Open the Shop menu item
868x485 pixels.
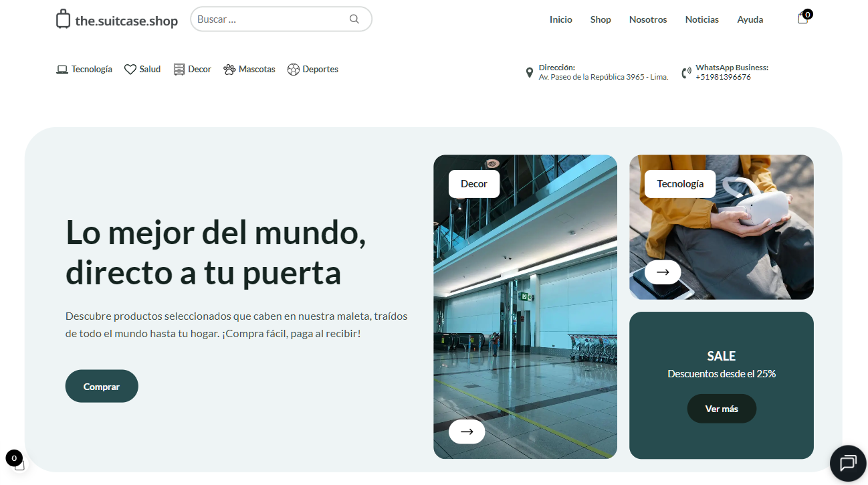click(x=600, y=19)
